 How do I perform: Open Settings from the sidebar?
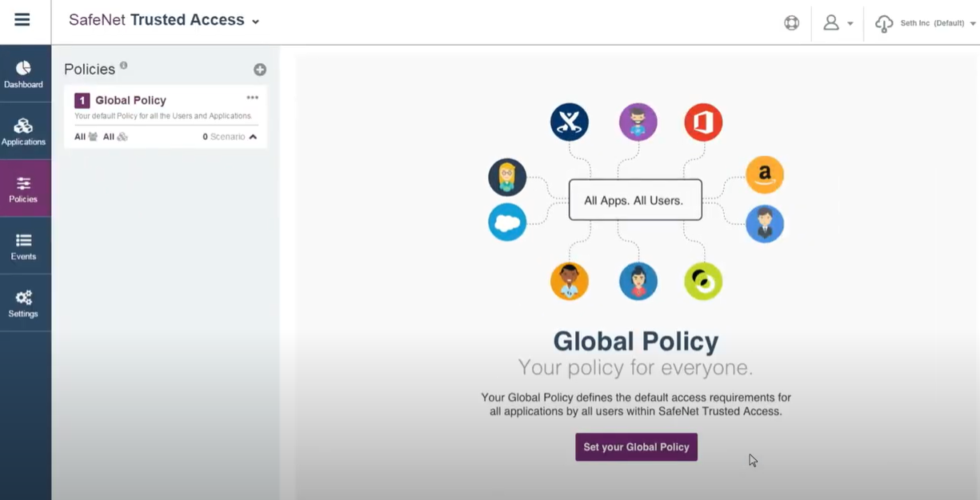[x=24, y=303]
